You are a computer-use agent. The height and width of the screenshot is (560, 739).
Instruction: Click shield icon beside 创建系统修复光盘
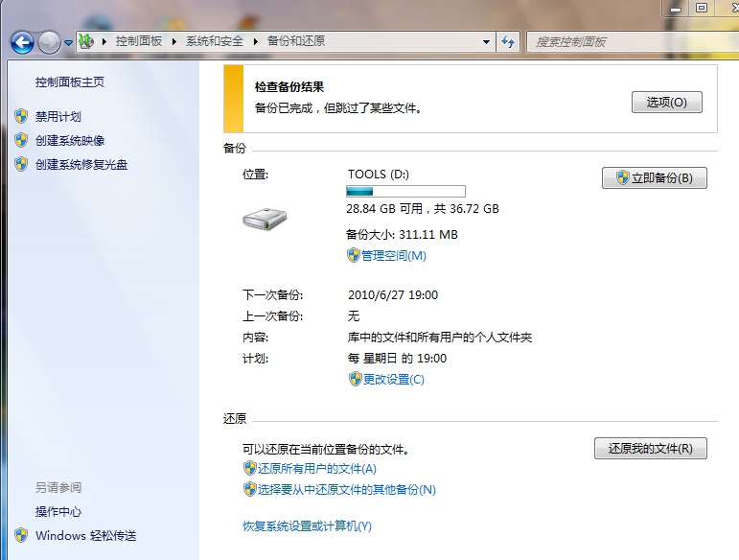point(21,164)
